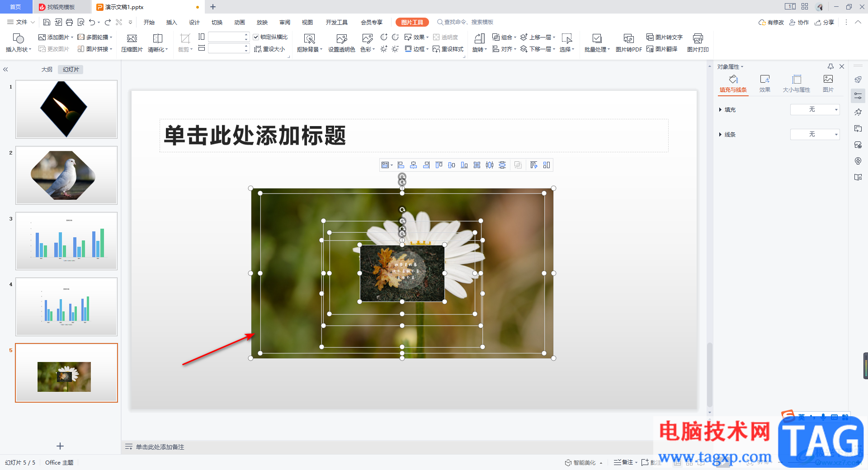Expand the 线条 section triangle

pyautogui.click(x=720, y=135)
